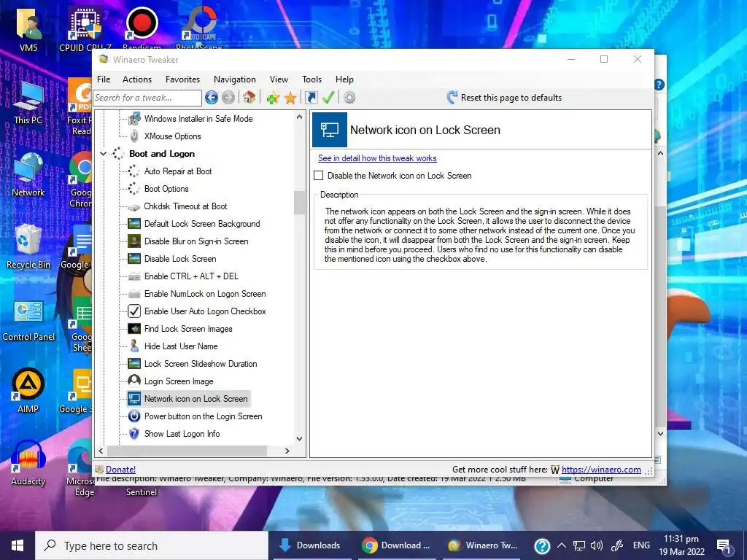
Task: Open the Actions menu
Action: (136, 79)
